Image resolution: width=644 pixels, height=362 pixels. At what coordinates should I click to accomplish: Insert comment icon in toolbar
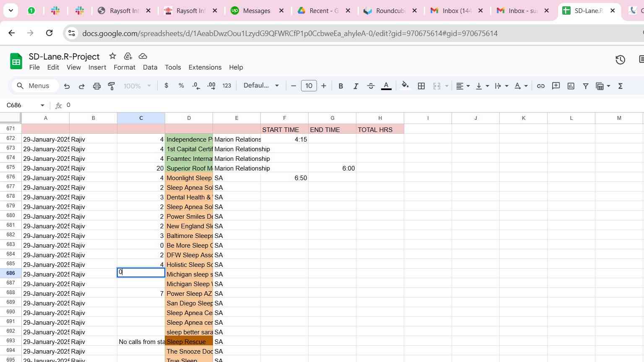pos(556,86)
